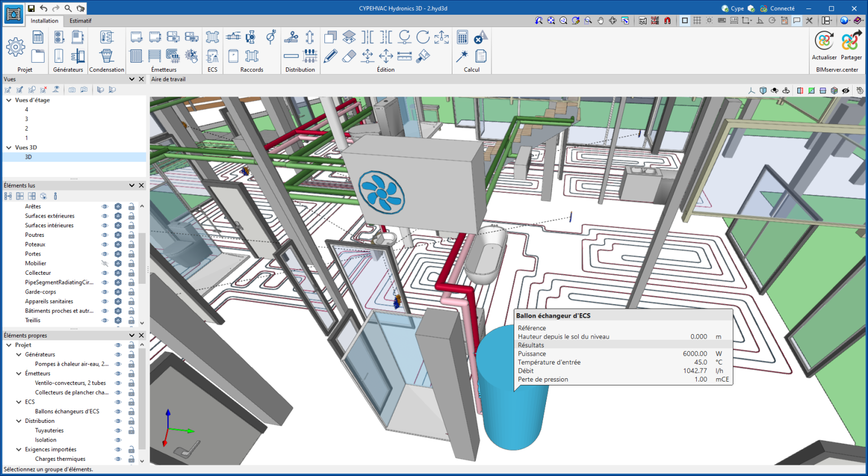The height and width of the screenshot is (476, 868).
Task: Click the paintbrush tool in Édition group
Action: pyautogui.click(x=423, y=56)
